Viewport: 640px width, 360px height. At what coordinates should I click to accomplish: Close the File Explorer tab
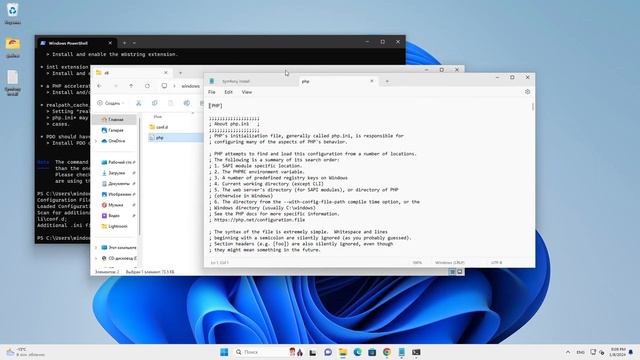[x=166, y=73]
